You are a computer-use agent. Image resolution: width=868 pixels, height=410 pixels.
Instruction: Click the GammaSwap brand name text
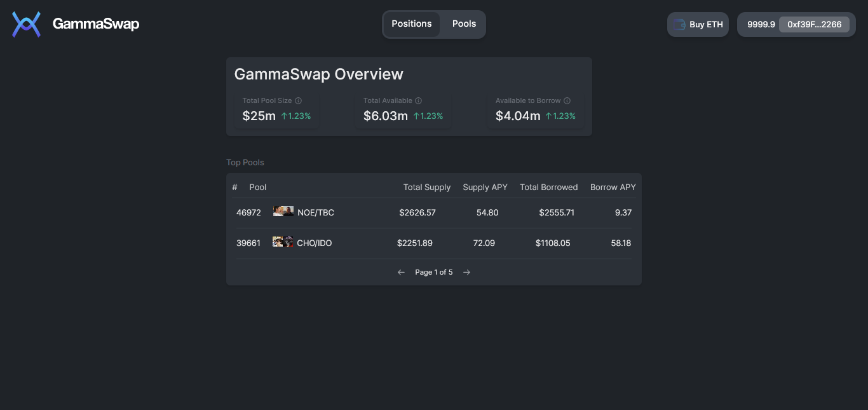(x=96, y=24)
